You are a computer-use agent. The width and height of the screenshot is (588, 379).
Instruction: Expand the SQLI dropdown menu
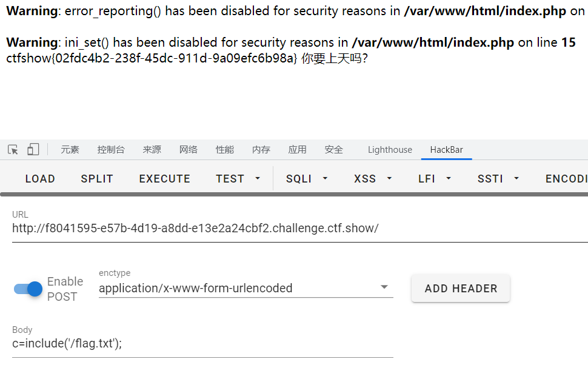coord(307,179)
